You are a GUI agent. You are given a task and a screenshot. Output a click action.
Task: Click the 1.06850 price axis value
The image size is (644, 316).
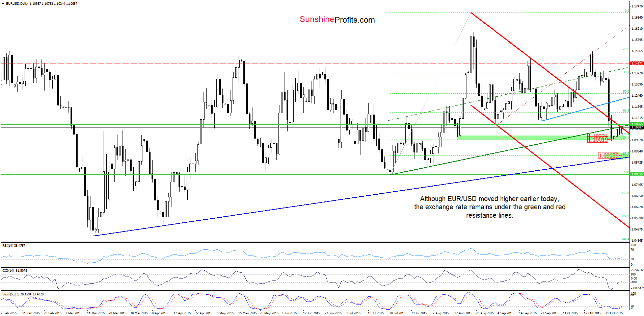pyautogui.click(x=637, y=196)
